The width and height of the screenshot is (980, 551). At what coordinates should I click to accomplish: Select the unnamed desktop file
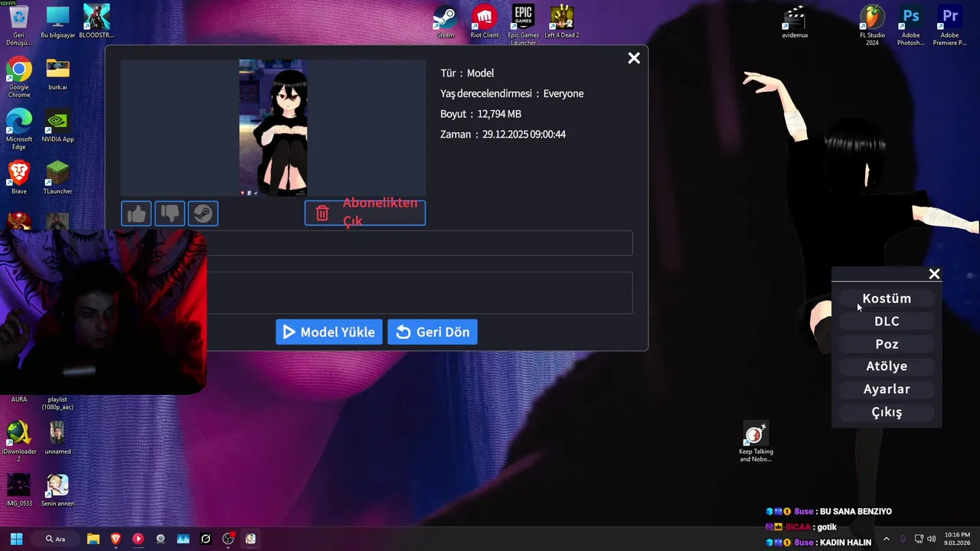[x=58, y=438]
